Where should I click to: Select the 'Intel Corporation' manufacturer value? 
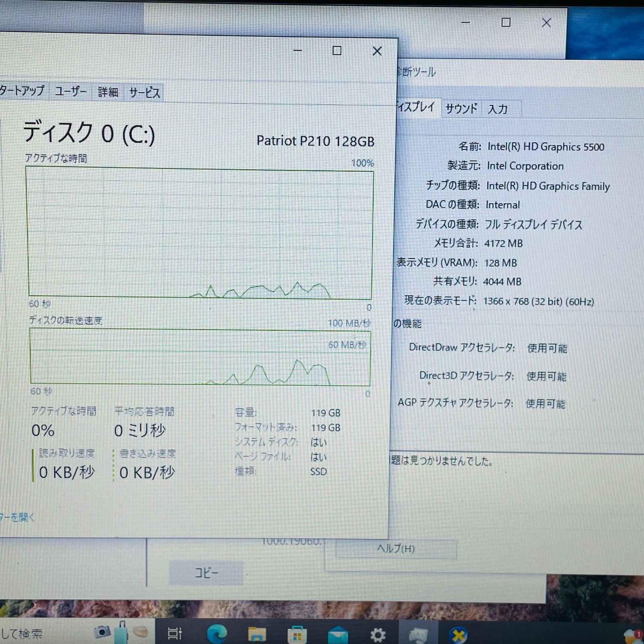coord(525,166)
